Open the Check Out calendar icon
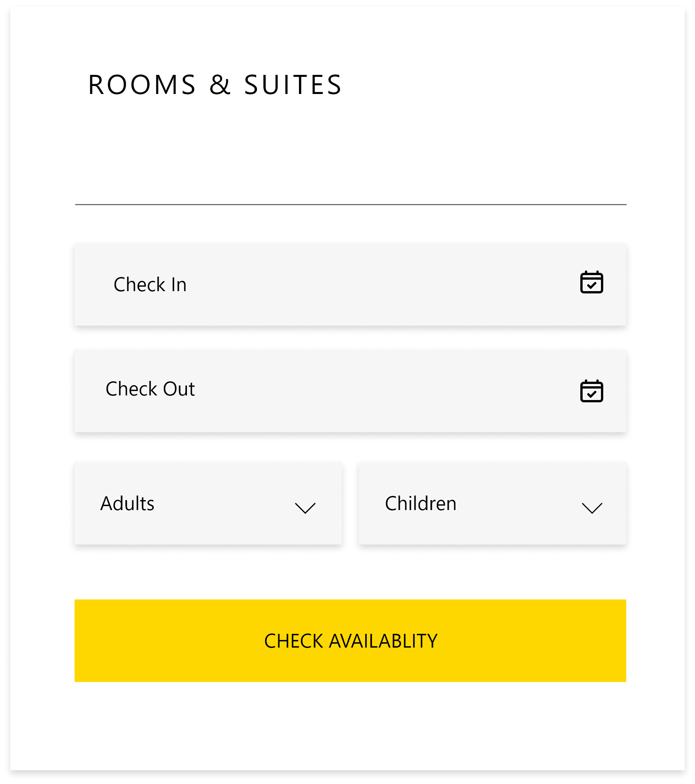 point(591,391)
